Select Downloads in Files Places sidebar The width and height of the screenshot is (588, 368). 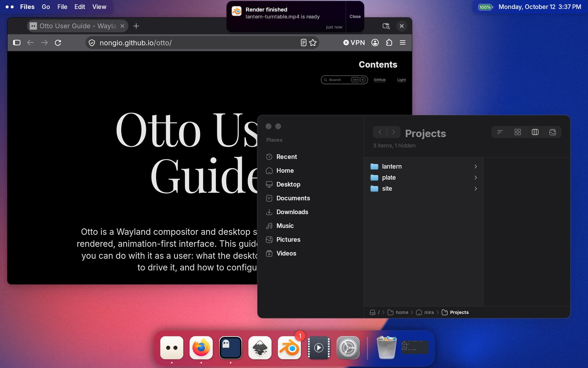tap(287, 212)
